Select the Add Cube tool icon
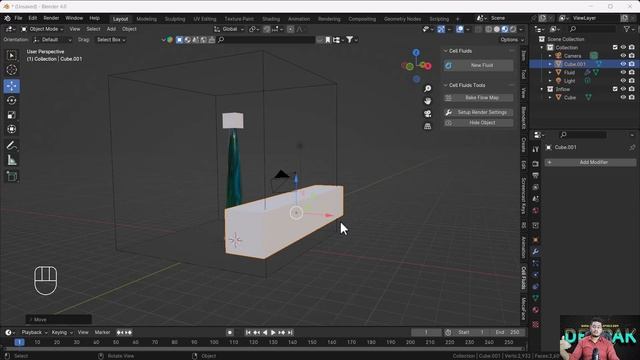Viewport: 640px width, 360px height. pyautogui.click(x=12, y=176)
